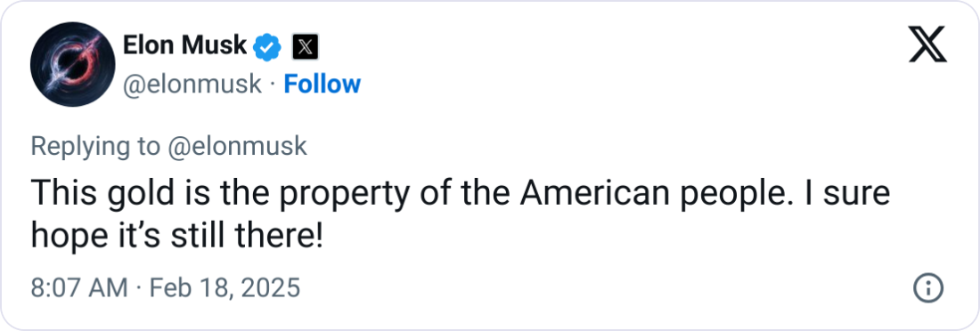Click the 'Replying to' label text
The image size is (980, 331).
(95, 146)
